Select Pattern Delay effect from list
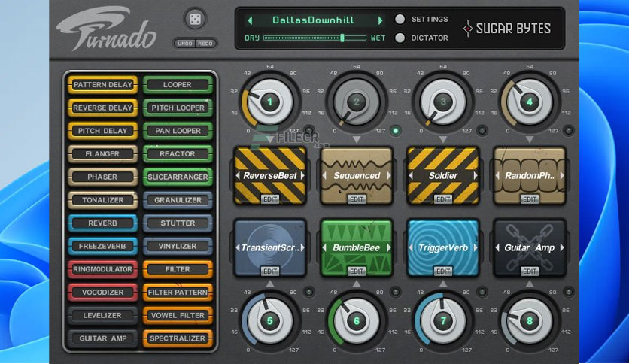Image resolution: width=629 pixels, height=364 pixels. click(x=102, y=84)
